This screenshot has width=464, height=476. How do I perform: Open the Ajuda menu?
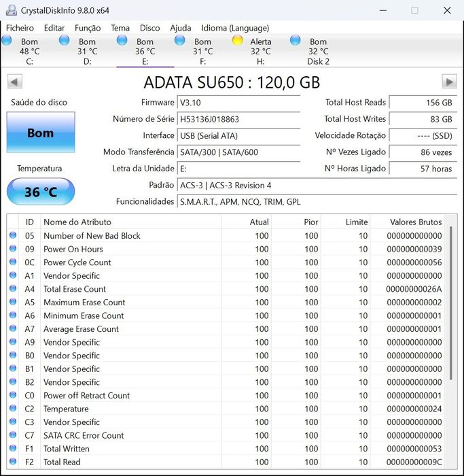point(181,28)
